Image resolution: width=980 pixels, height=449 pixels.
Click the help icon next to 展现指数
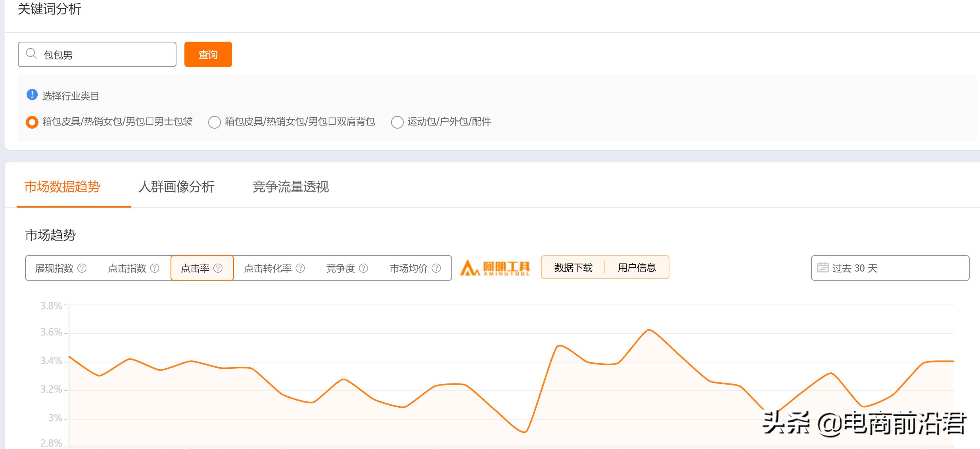82,268
